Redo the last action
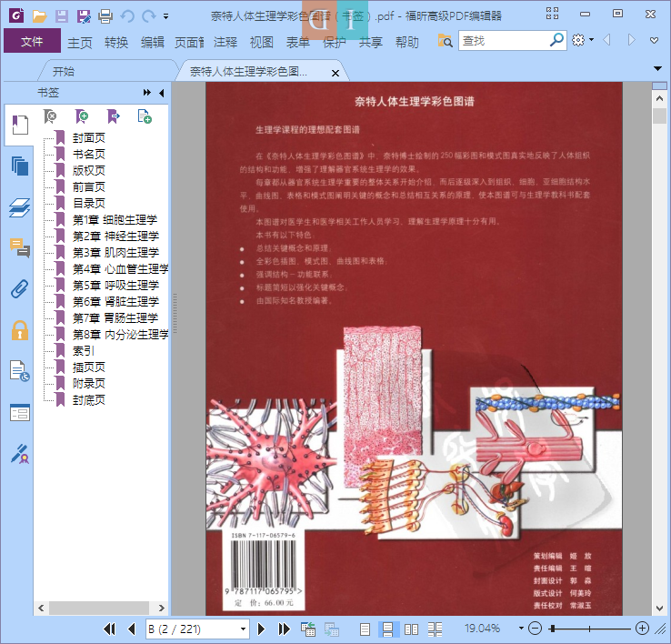671x644 pixels. tap(148, 16)
